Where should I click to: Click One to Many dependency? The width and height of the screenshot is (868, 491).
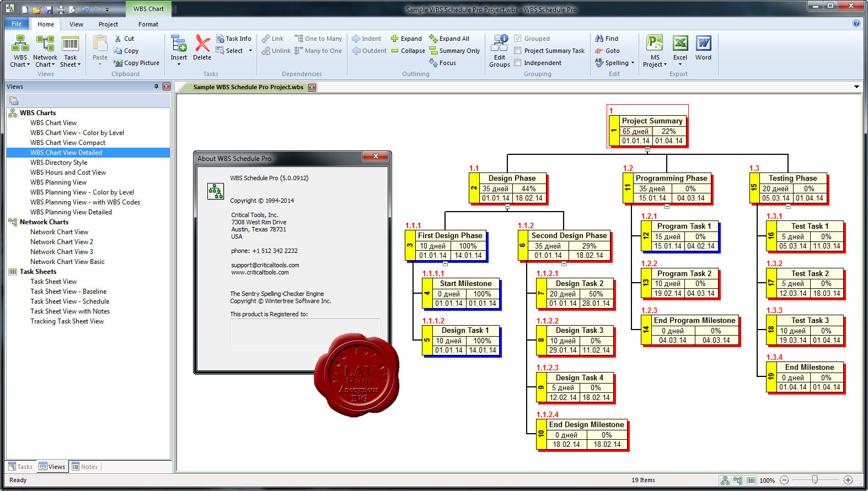pyautogui.click(x=318, y=39)
